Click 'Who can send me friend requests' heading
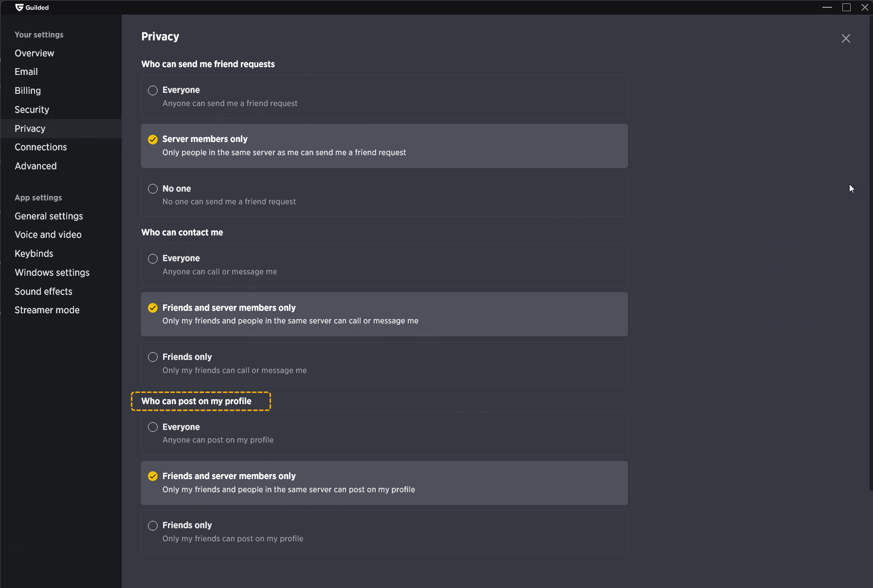Screen dimensions: 873x588 [208, 64]
